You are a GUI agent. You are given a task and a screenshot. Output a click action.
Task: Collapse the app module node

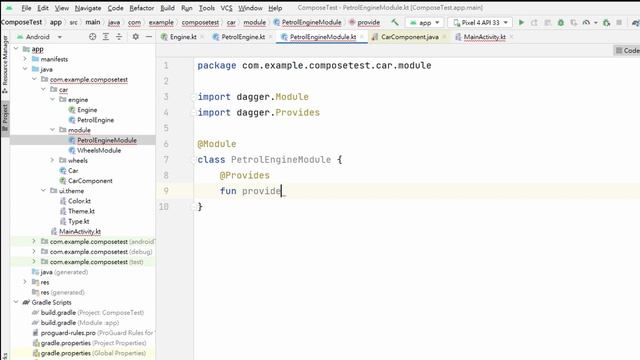pyautogui.click(x=16, y=49)
